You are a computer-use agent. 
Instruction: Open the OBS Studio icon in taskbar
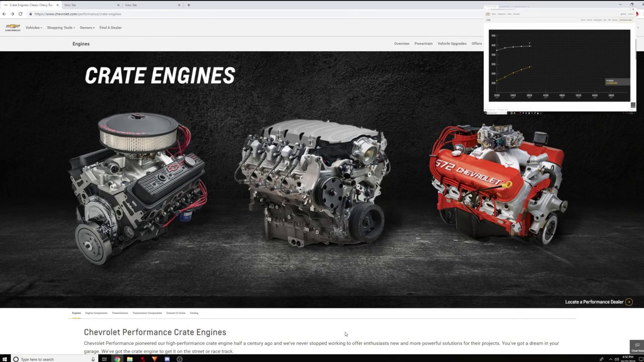click(x=180, y=359)
